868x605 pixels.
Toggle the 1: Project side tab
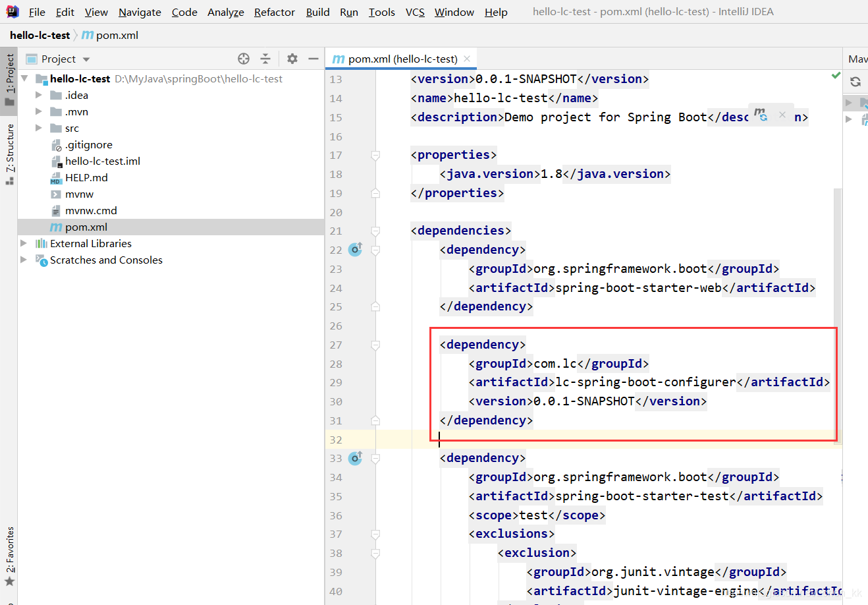(9, 80)
